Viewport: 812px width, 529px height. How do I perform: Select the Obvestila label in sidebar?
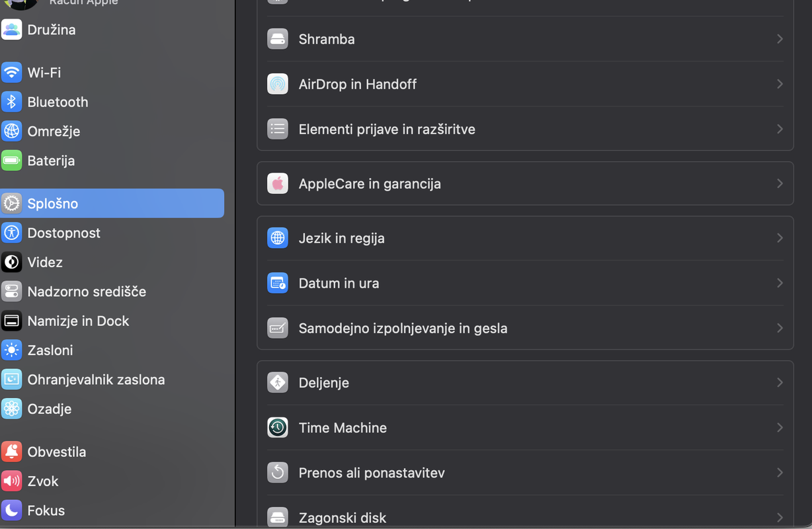tap(57, 452)
